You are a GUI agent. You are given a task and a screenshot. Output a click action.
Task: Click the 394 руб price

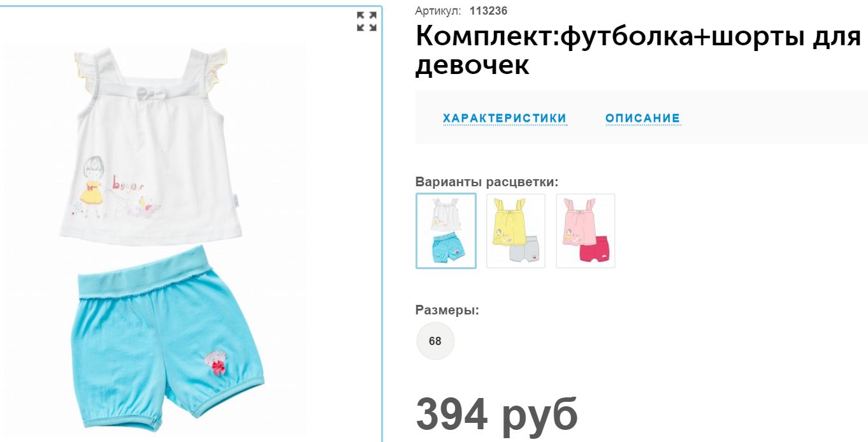tap(497, 414)
